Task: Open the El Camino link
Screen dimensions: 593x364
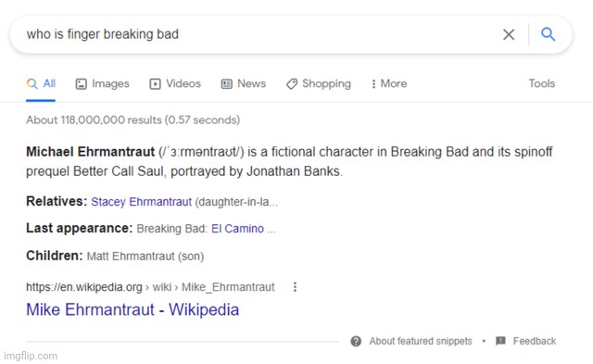Action: pyautogui.click(x=237, y=229)
